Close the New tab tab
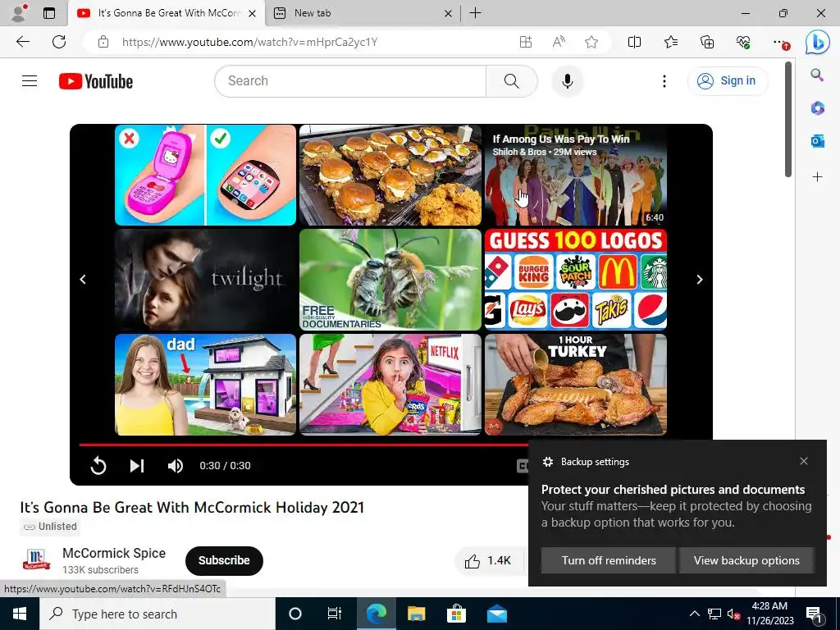 tap(448, 13)
